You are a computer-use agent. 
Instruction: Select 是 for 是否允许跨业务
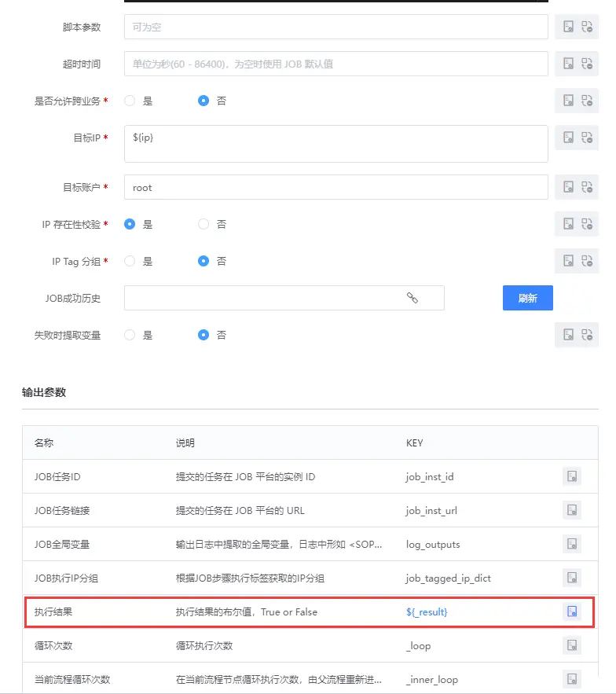130,101
